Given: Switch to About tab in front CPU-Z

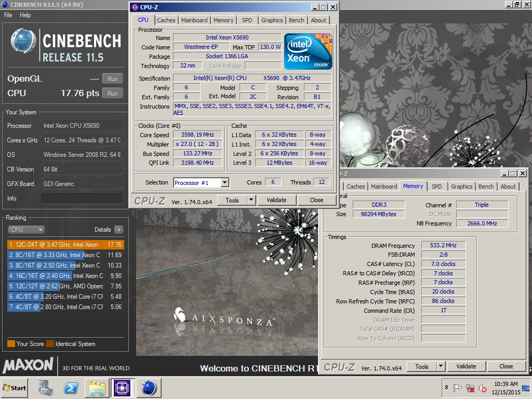Looking at the screenshot, I should tap(318, 20).
